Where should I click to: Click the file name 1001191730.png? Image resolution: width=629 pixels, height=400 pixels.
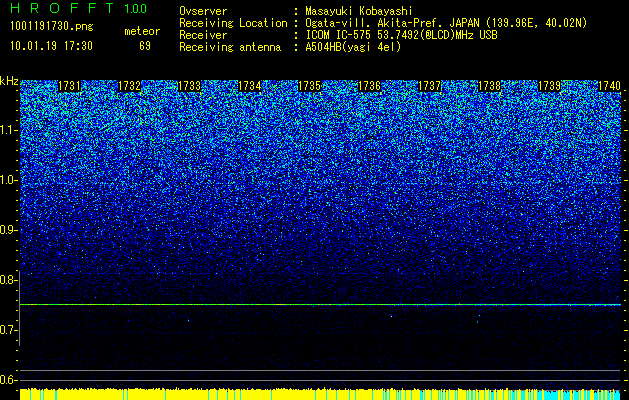[52, 27]
